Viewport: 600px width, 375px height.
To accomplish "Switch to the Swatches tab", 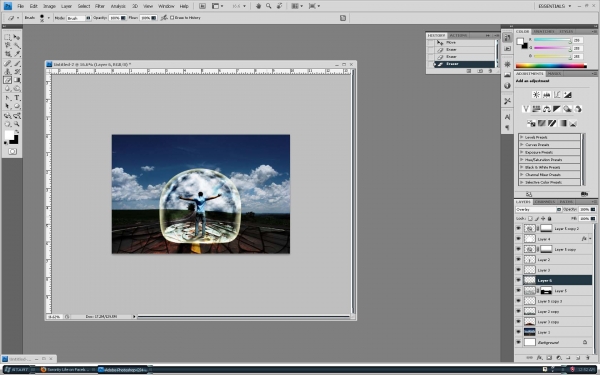I will 543,31.
